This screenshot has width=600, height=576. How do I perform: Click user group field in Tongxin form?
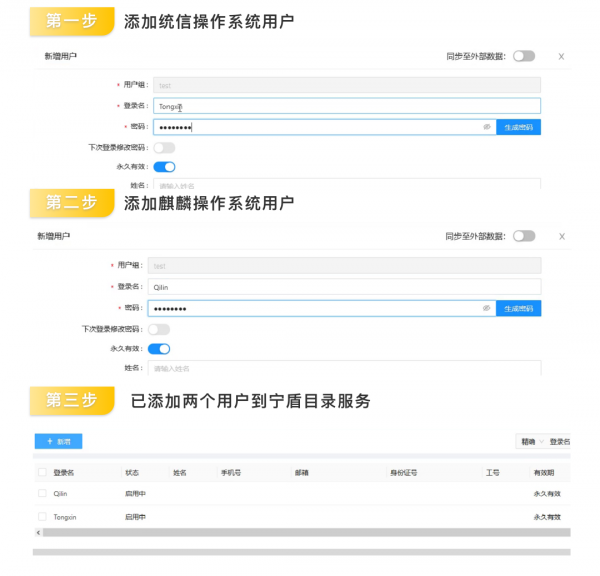[347, 85]
